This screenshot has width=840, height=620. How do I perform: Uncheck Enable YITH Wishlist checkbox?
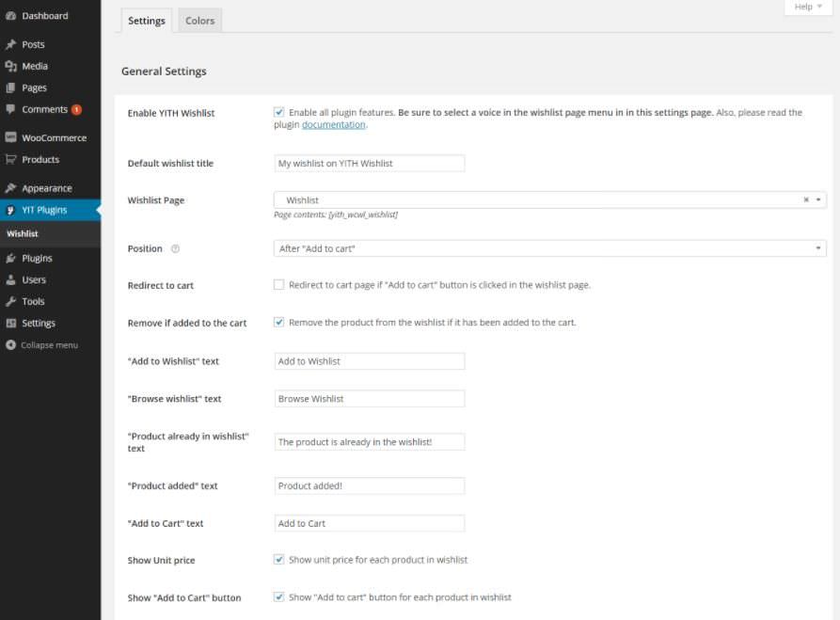(278, 112)
